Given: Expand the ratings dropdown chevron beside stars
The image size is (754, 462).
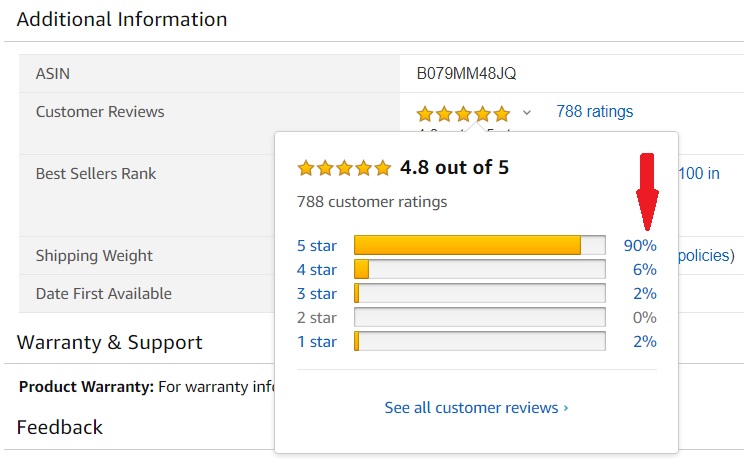Looking at the screenshot, I should 527,113.
